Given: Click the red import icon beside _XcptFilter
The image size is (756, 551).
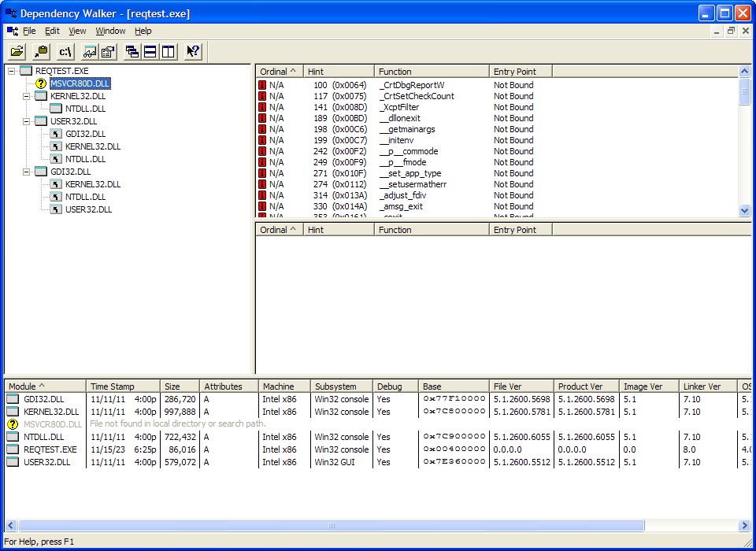Looking at the screenshot, I should click(x=262, y=107).
